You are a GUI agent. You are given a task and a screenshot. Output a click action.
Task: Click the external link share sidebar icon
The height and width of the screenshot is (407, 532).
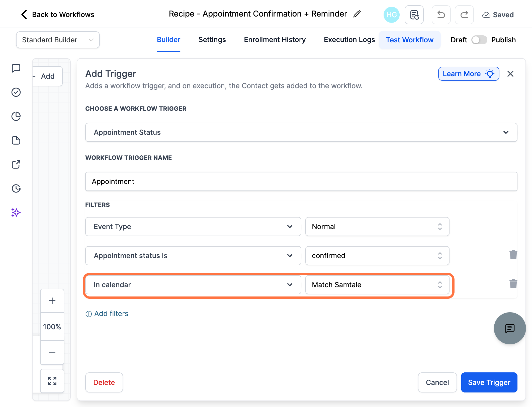pyautogui.click(x=16, y=164)
